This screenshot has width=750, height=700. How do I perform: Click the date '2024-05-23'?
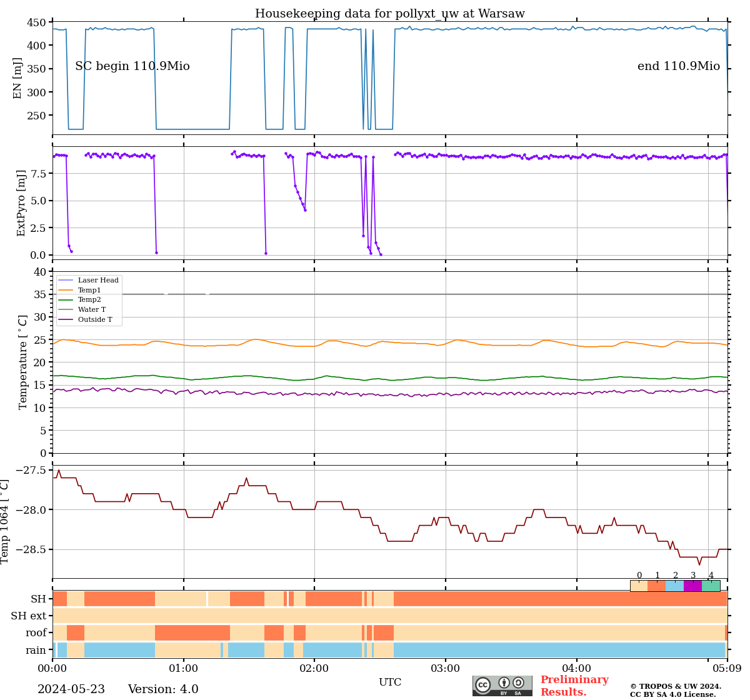(71, 689)
